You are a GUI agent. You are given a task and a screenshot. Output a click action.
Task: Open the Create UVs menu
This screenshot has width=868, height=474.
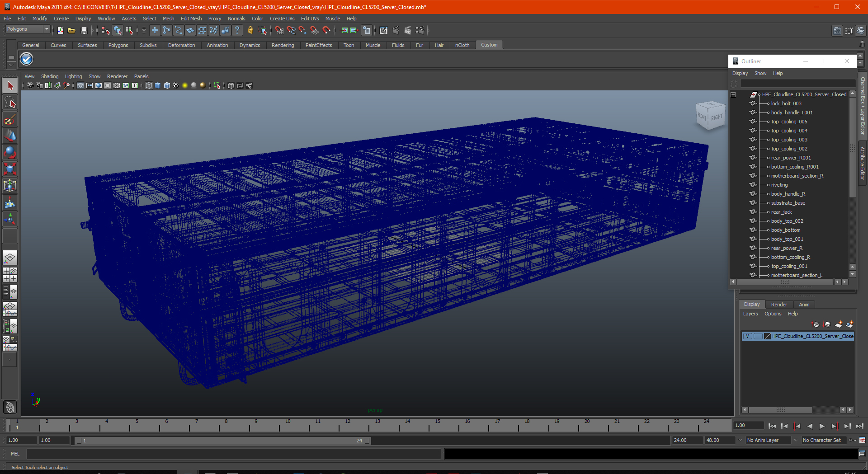pyautogui.click(x=282, y=19)
